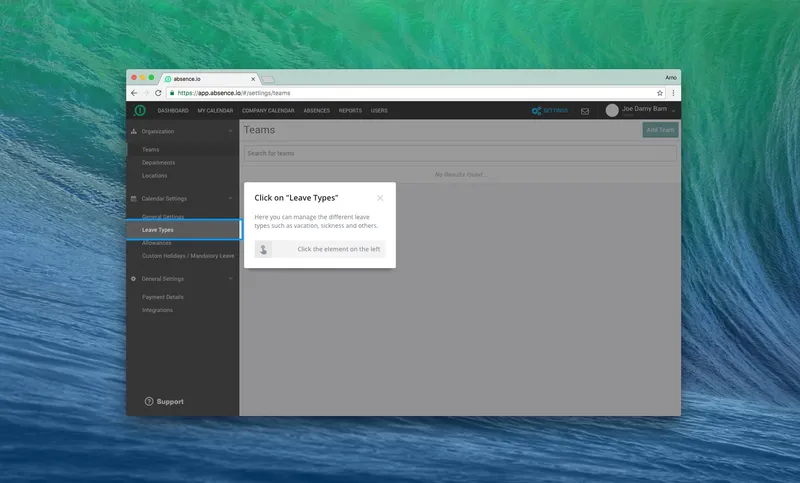The image size is (800, 483).
Task: Reload the page with refresh icon
Action: [158, 93]
